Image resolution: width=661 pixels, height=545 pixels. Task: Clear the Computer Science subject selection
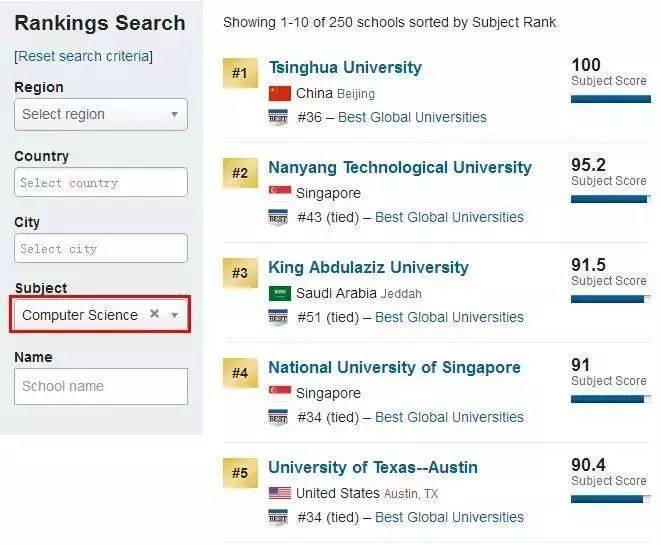pyautogui.click(x=154, y=314)
